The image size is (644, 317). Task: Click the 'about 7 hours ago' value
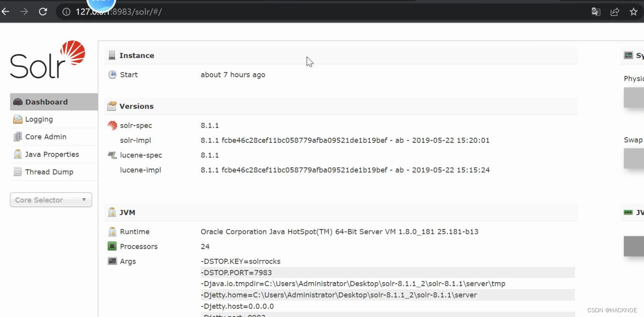[x=233, y=75]
